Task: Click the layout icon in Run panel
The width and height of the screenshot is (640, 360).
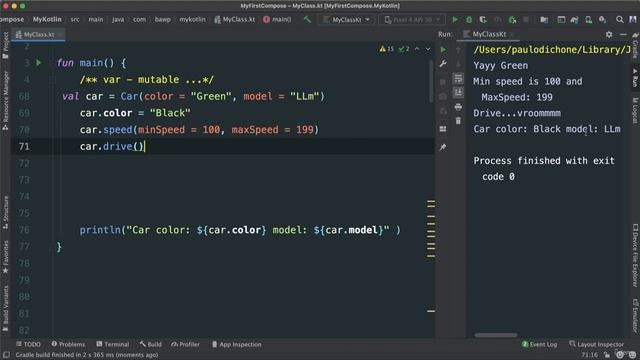Action: point(443,129)
